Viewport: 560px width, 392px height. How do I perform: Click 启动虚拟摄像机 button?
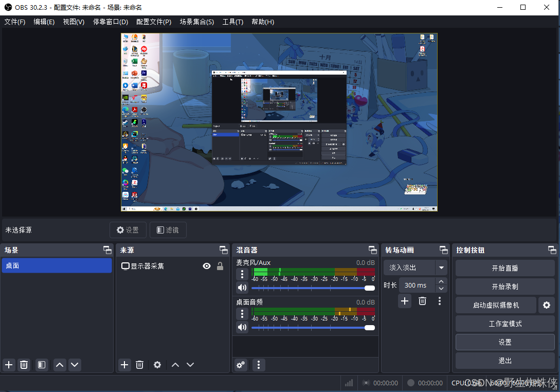tap(496, 305)
